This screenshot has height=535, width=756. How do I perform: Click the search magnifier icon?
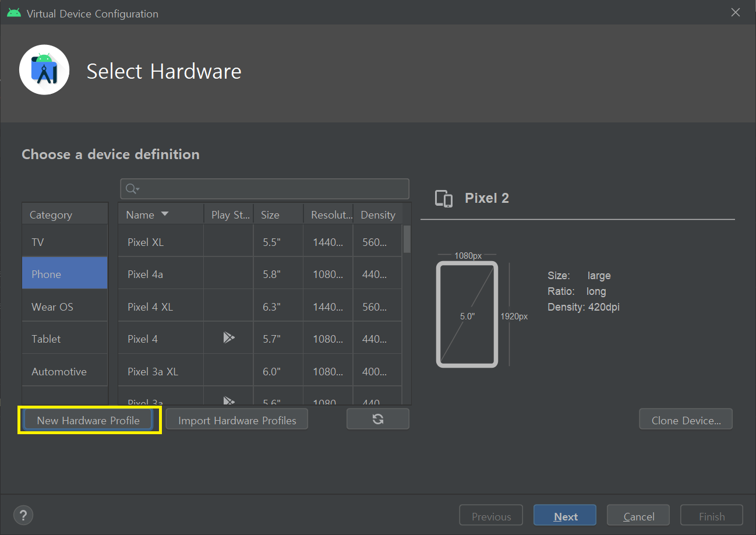pyautogui.click(x=132, y=189)
